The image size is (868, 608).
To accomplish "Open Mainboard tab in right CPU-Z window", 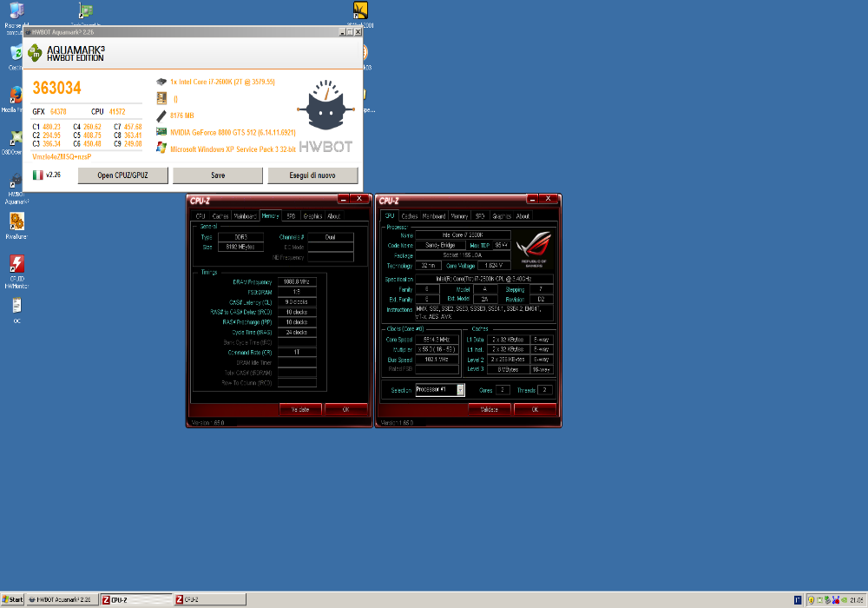I will 434,216.
